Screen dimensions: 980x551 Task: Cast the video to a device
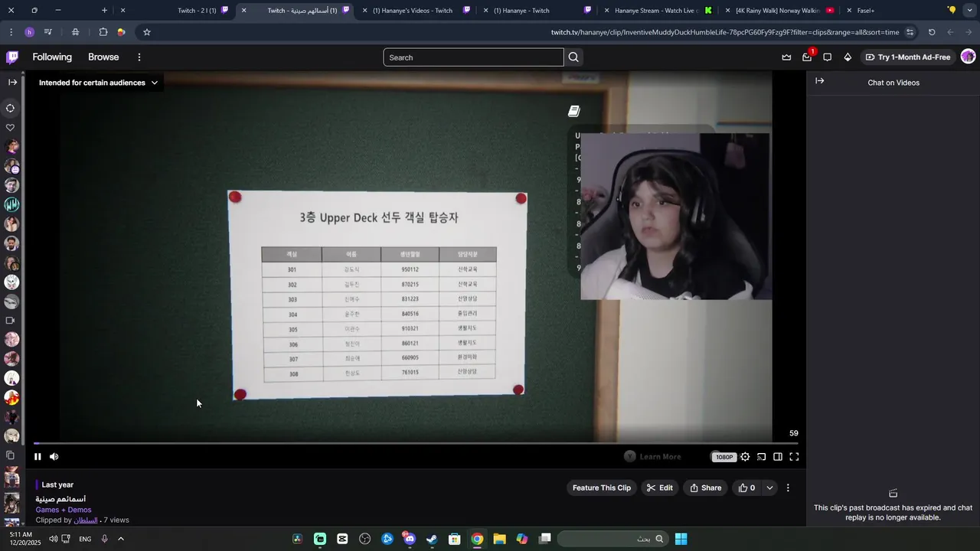pos(761,457)
